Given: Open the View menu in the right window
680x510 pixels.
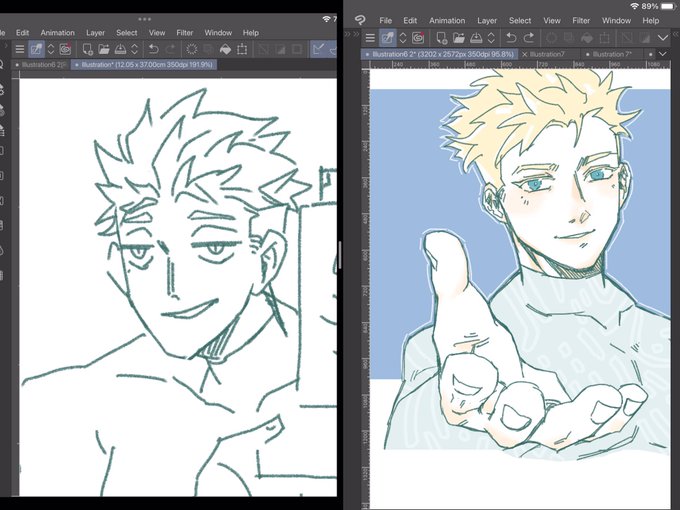Looking at the screenshot, I should (x=552, y=20).
